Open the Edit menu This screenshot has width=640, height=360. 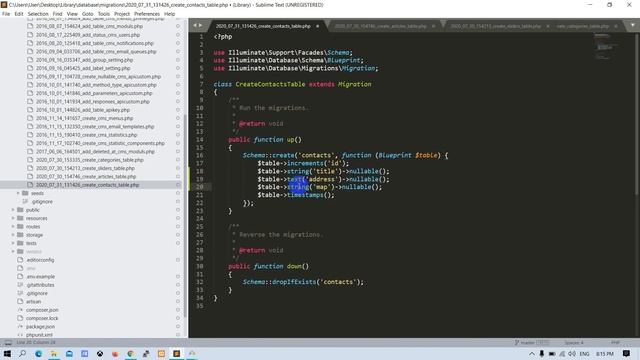pos(19,14)
